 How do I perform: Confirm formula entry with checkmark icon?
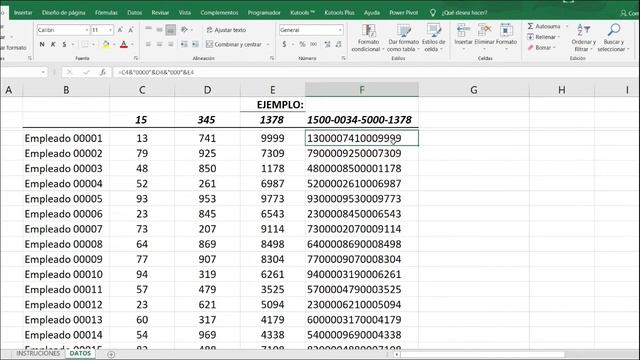coord(86,72)
